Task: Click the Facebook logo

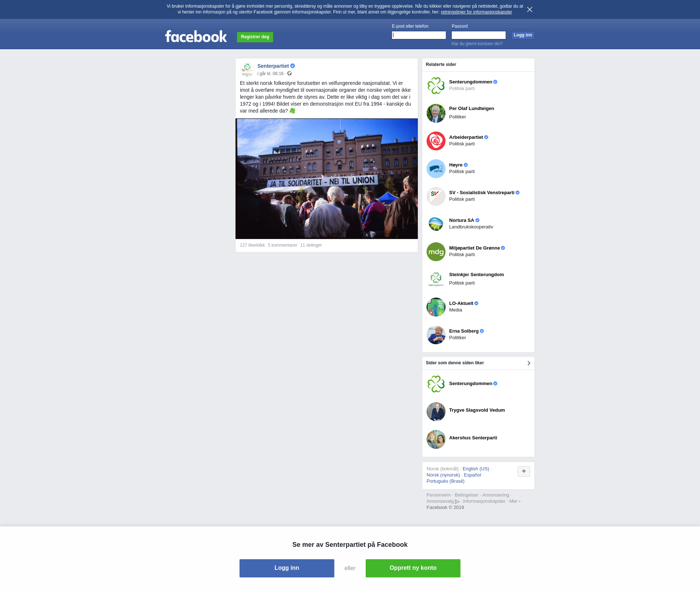Action: 196,36
